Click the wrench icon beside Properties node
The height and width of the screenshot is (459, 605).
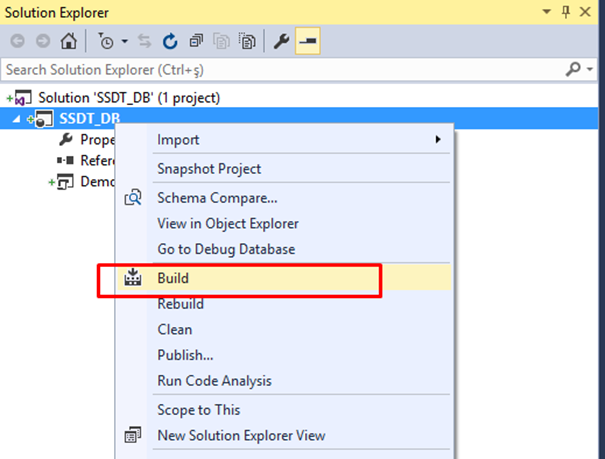tap(66, 139)
